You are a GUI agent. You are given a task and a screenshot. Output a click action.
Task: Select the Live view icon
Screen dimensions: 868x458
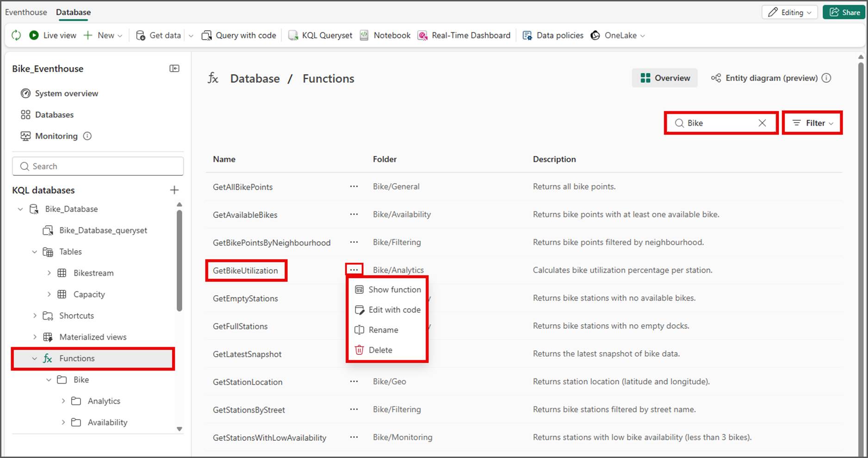click(52, 35)
